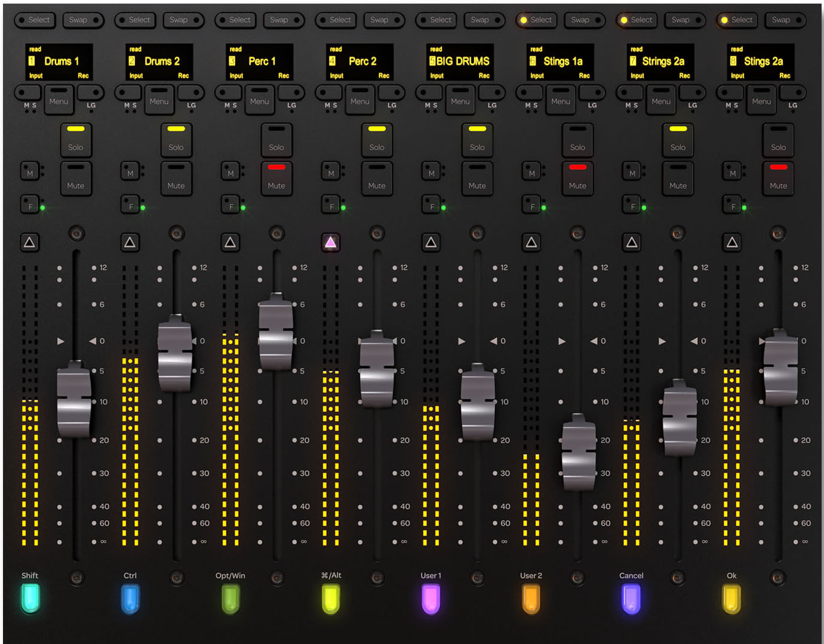Open the Menu on Stings 1a strip
824x644 pixels.
(x=560, y=98)
